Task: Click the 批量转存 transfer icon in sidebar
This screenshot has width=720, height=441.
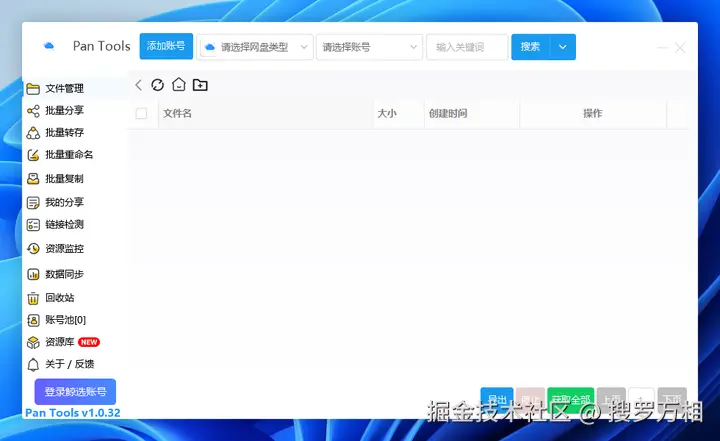Action: pos(33,133)
